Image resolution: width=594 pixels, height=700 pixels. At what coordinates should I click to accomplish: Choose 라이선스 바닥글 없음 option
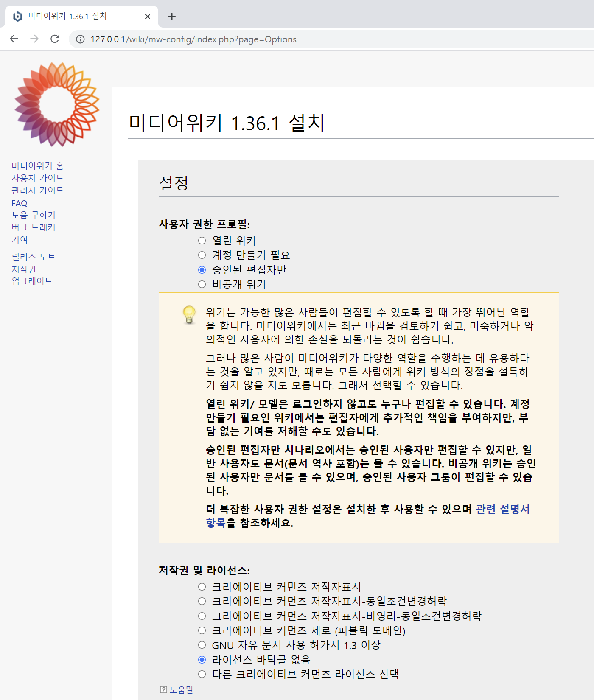[x=202, y=660]
